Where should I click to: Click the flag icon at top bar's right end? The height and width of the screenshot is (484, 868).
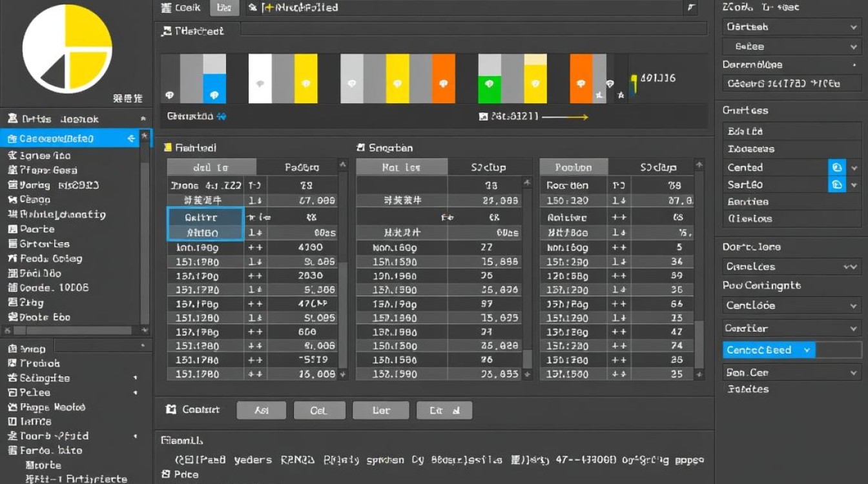pyautogui.click(x=692, y=8)
